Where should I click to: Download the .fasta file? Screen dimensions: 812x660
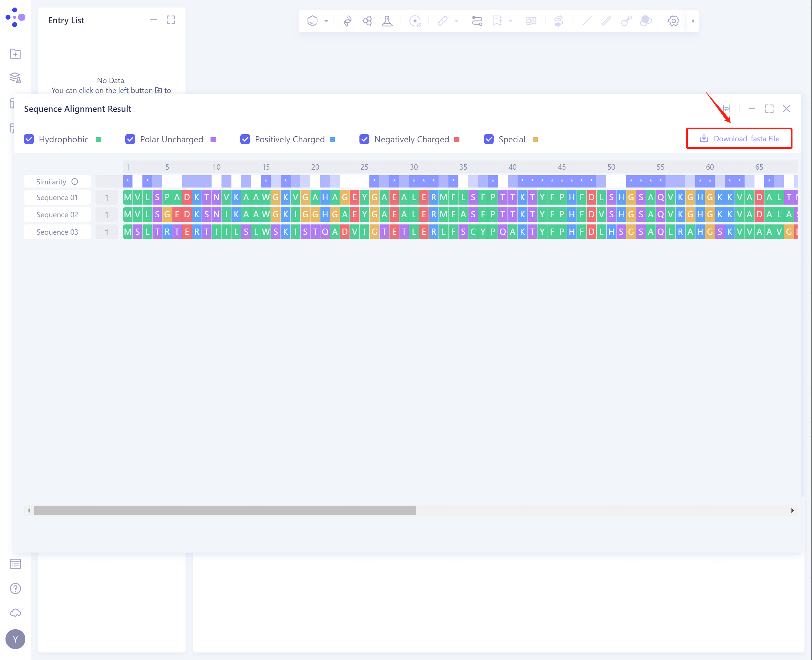(739, 138)
